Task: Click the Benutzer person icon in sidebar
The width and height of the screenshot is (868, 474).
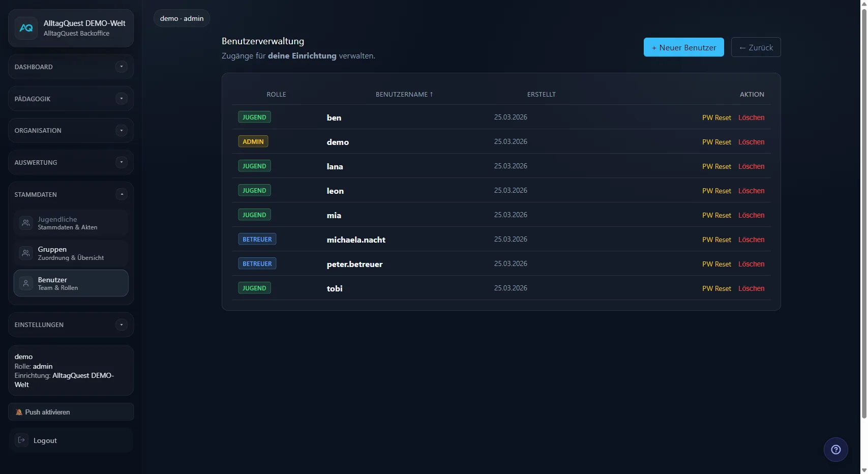Action: pyautogui.click(x=26, y=283)
